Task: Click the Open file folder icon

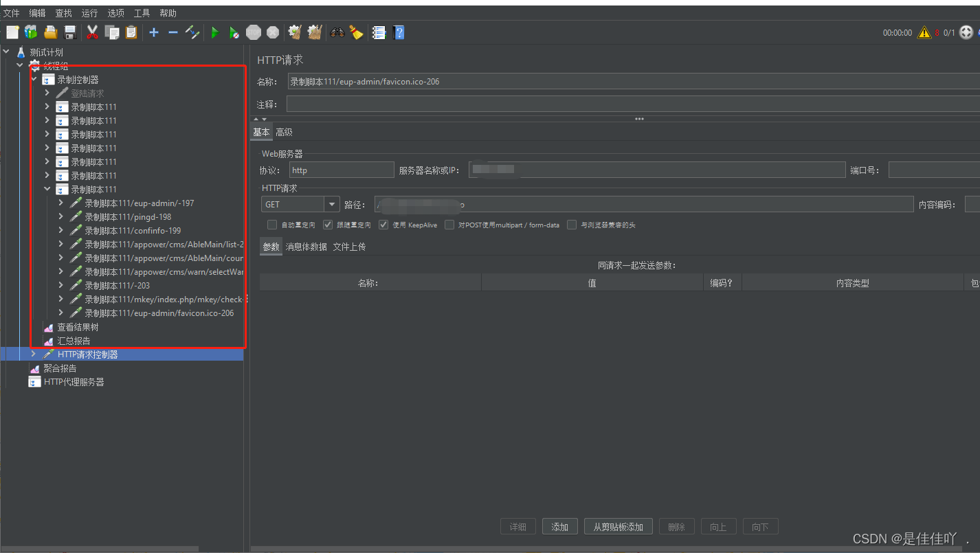Action: 50,32
